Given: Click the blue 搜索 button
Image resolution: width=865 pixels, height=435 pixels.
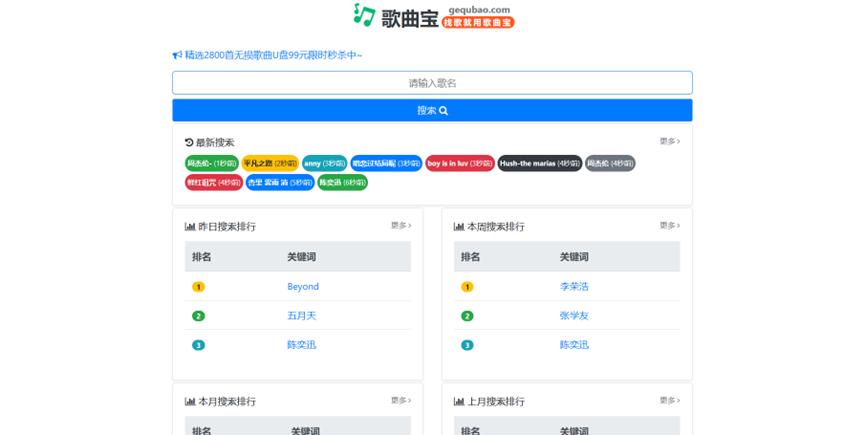Looking at the screenshot, I should pos(432,110).
